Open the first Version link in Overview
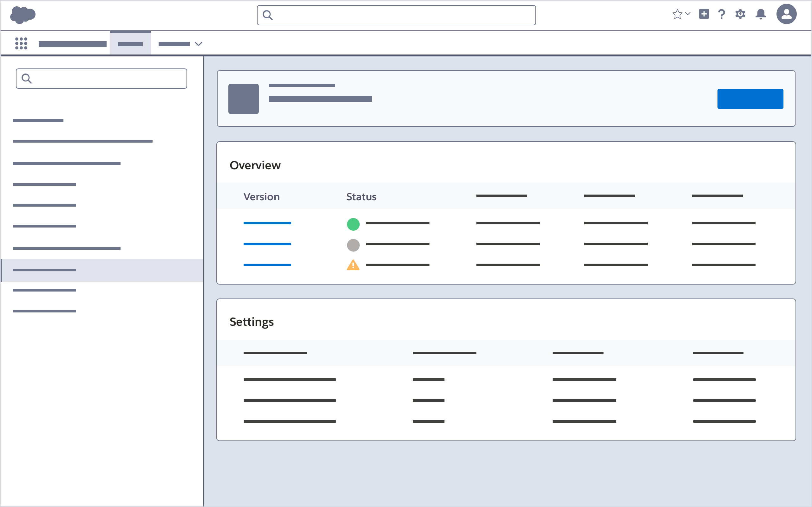Image resolution: width=812 pixels, height=507 pixels. 267,223
